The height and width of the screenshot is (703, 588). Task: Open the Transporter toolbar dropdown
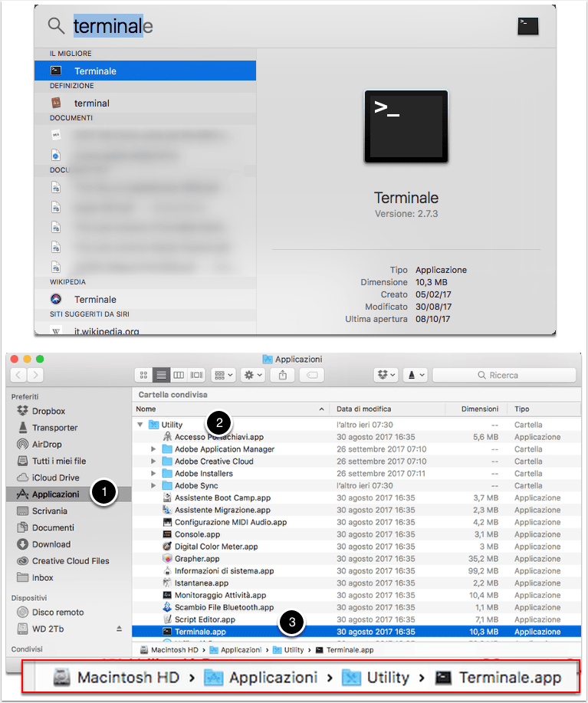point(416,375)
